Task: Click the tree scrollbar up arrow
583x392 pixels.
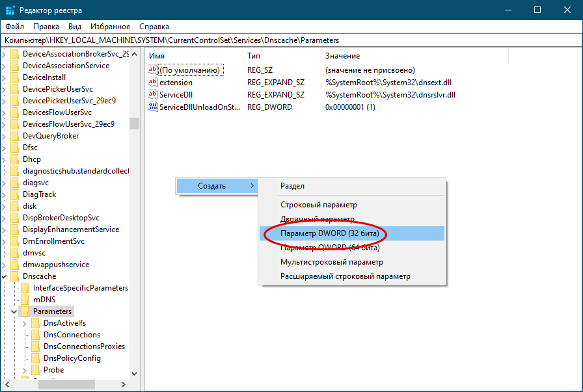Action: pos(135,54)
